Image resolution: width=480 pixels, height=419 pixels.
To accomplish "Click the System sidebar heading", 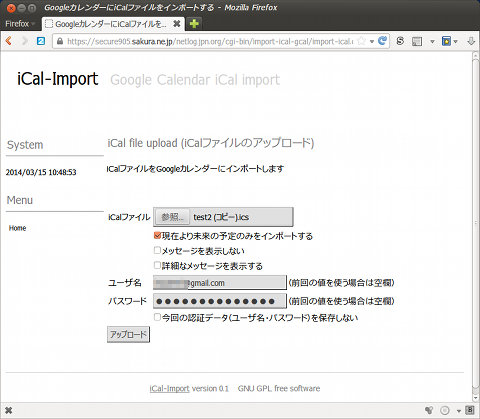I will point(25,145).
